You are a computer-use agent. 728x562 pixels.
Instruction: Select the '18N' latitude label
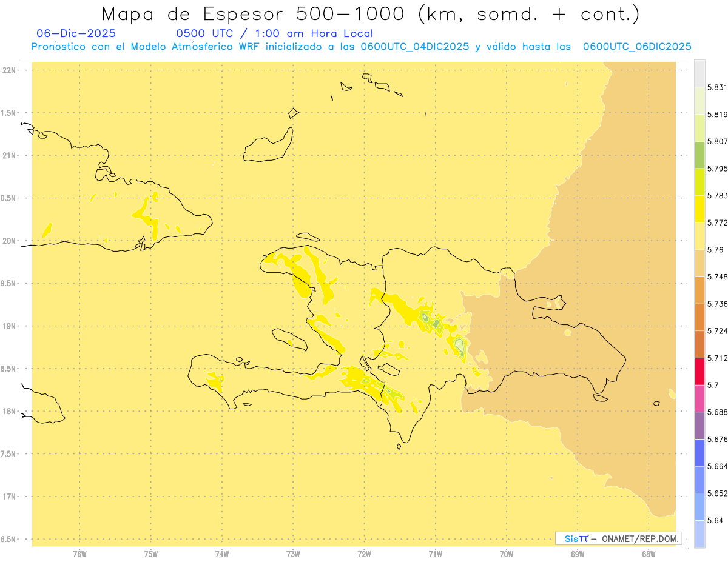(x=9, y=411)
